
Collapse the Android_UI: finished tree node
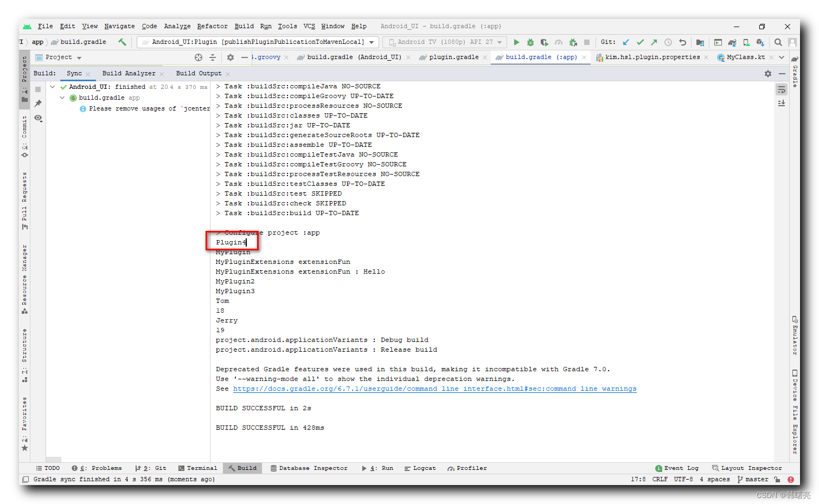pos(53,87)
